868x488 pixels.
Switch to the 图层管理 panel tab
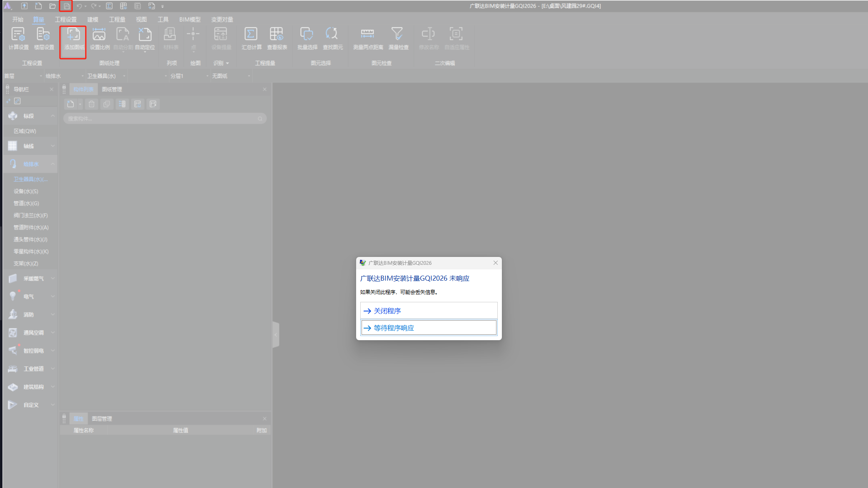(102, 418)
